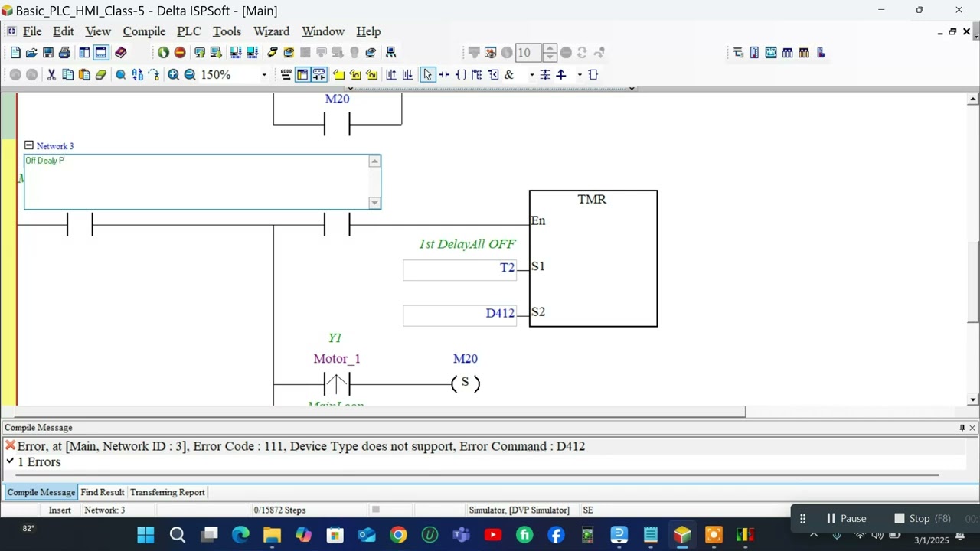Click the Eraser delete icon
980x551 pixels.
click(x=100, y=75)
